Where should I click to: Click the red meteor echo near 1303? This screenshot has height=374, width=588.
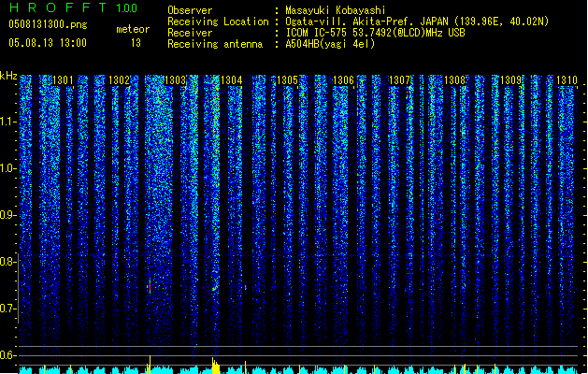coord(150,286)
